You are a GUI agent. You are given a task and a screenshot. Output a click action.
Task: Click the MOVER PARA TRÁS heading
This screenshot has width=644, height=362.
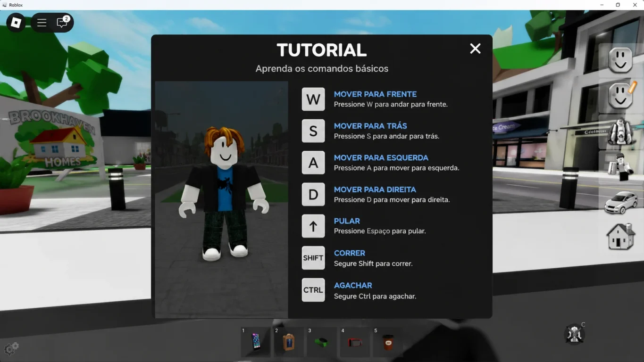tap(370, 126)
